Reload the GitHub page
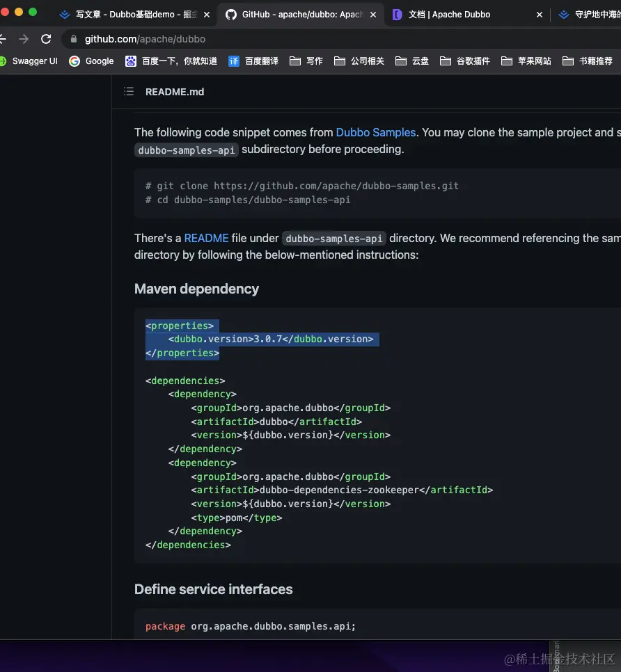 click(x=46, y=39)
